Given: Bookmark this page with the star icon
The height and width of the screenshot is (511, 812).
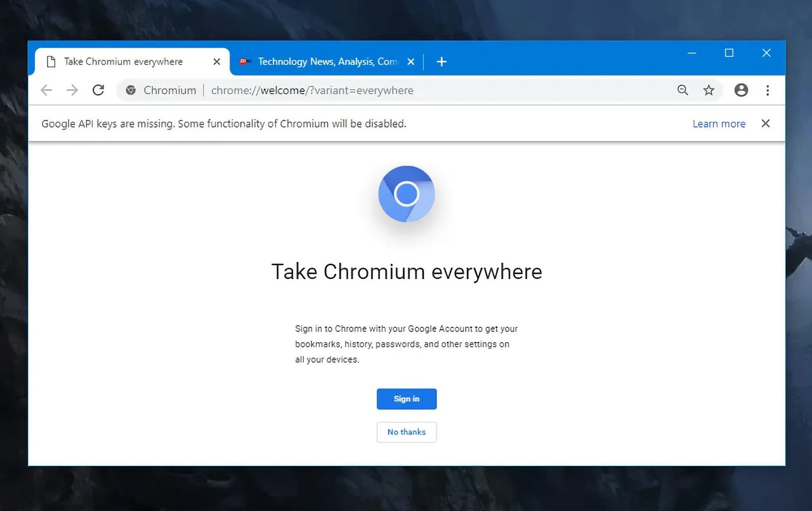Looking at the screenshot, I should click(709, 90).
